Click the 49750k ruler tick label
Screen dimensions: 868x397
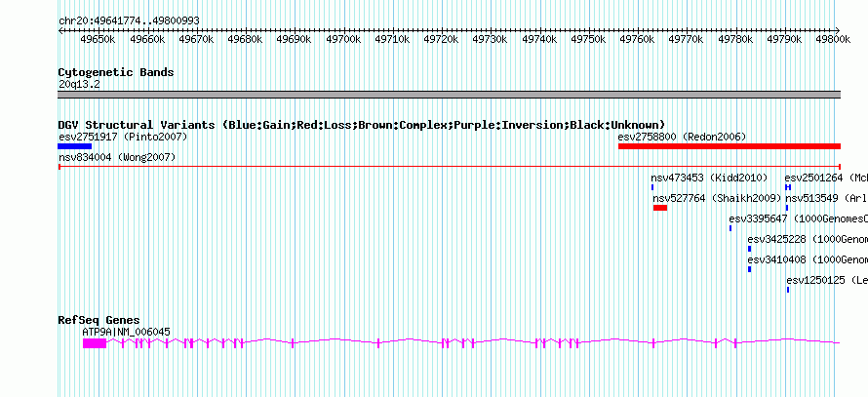588,39
